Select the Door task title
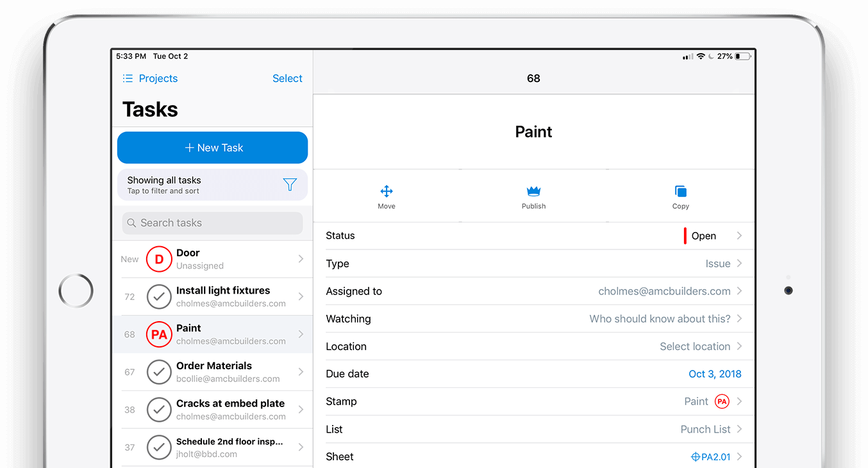The width and height of the screenshot is (868, 468). point(188,253)
